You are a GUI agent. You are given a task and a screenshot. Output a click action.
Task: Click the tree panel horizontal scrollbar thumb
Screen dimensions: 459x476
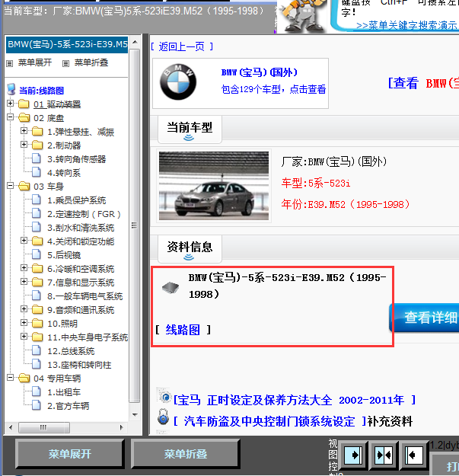tap(44, 427)
